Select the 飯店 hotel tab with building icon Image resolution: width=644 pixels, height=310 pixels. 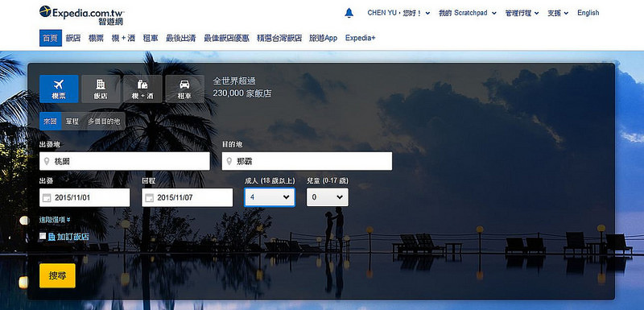(x=101, y=89)
